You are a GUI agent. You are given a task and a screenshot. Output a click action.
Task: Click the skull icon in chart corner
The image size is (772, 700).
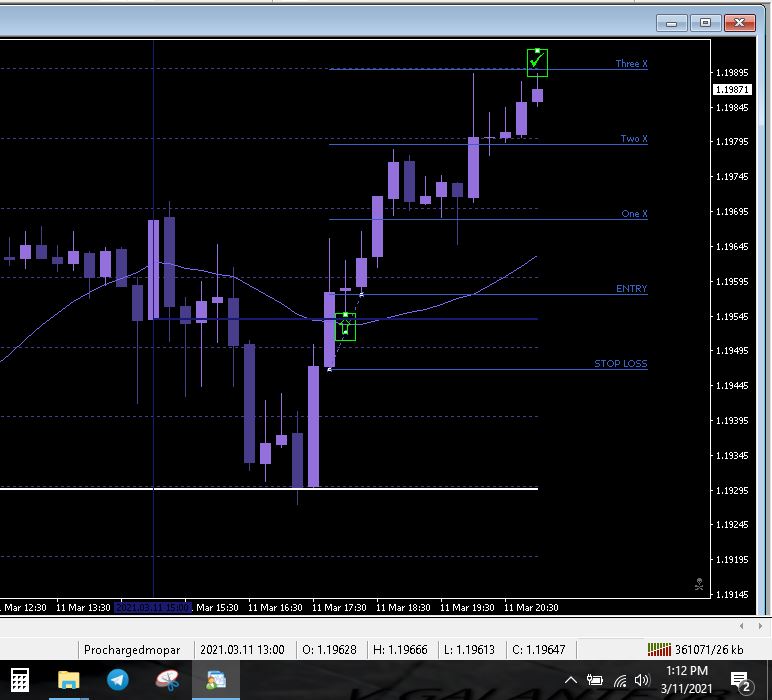[699, 584]
